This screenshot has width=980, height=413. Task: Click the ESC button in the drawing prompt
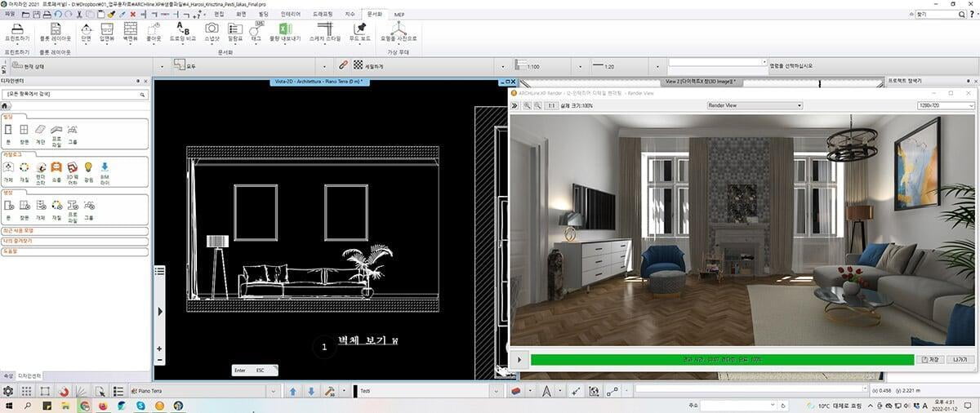(261, 370)
